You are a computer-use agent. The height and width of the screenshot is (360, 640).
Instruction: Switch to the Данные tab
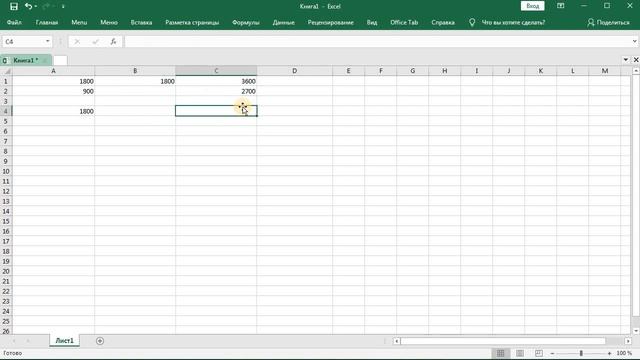click(284, 22)
